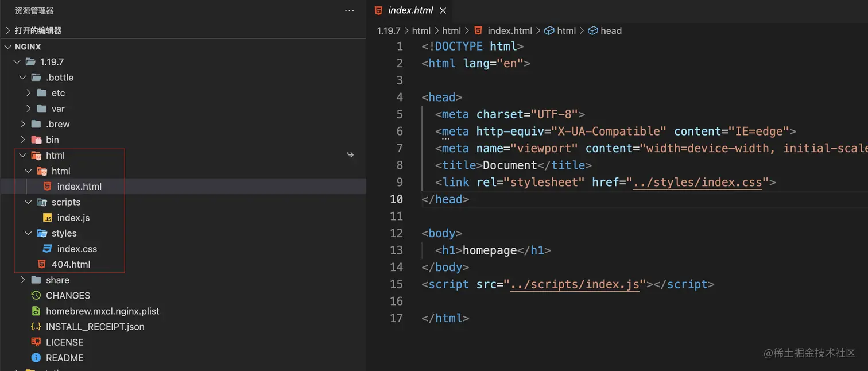
Task: Follow the ../styles/index.css link
Action: (x=697, y=183)
